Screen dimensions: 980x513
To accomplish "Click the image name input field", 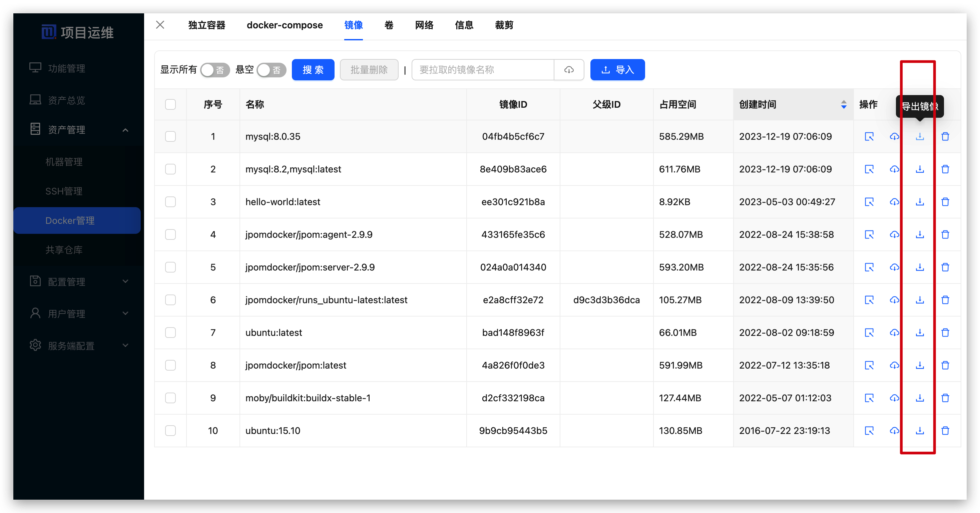I will (482, 70).
